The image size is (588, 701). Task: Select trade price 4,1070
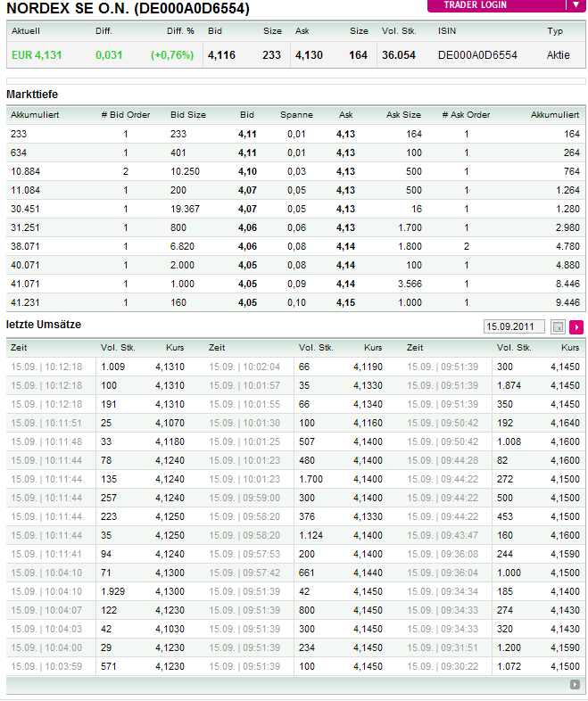tap(170, 424)
